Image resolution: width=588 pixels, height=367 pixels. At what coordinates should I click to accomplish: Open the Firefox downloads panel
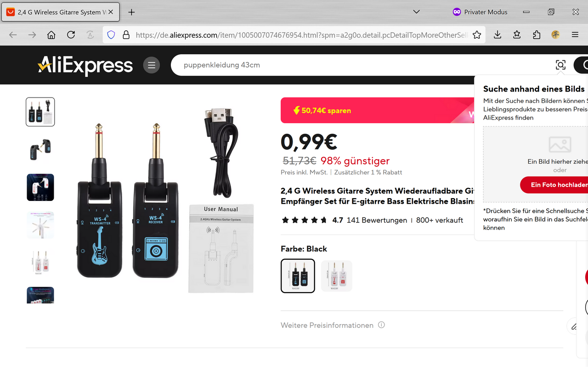(x=498, y=35)
